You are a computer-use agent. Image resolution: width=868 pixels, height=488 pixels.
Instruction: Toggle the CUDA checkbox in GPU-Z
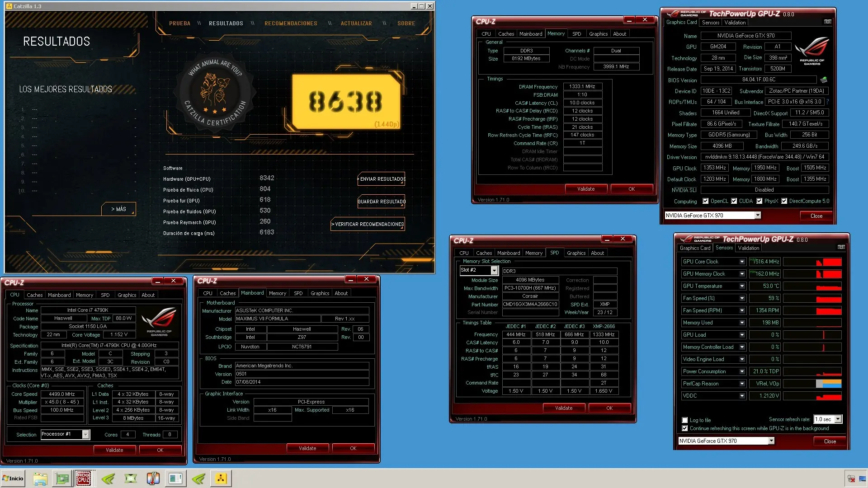click(734, 201)
